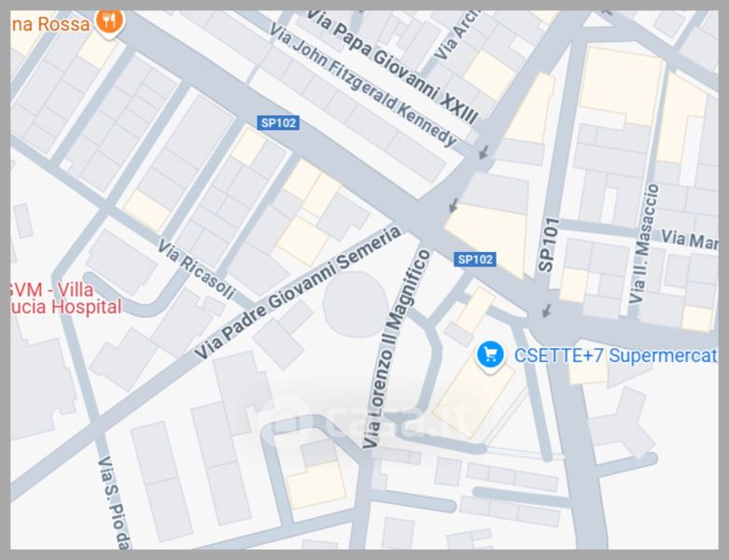This screenshot has height=560, width=729.
Task: Select the Via Ricasoli street label
Action: pyautogui.click(x=197, y=270)
